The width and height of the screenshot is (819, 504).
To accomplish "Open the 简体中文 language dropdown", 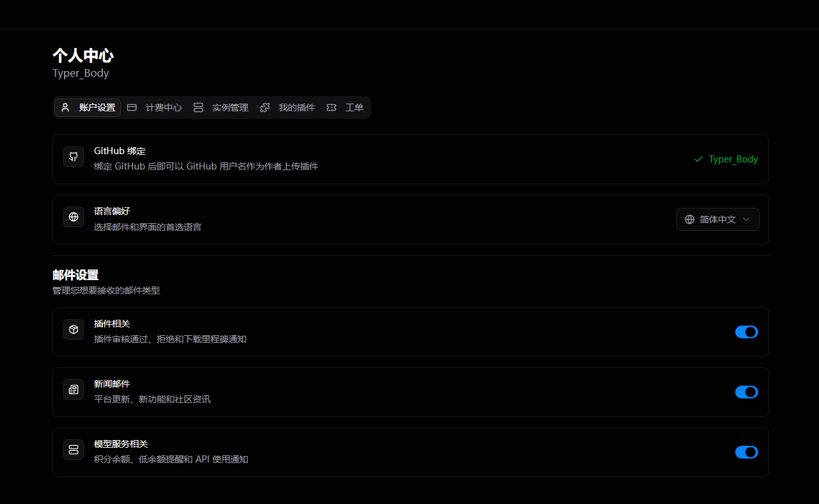I will tap(718, 219).
